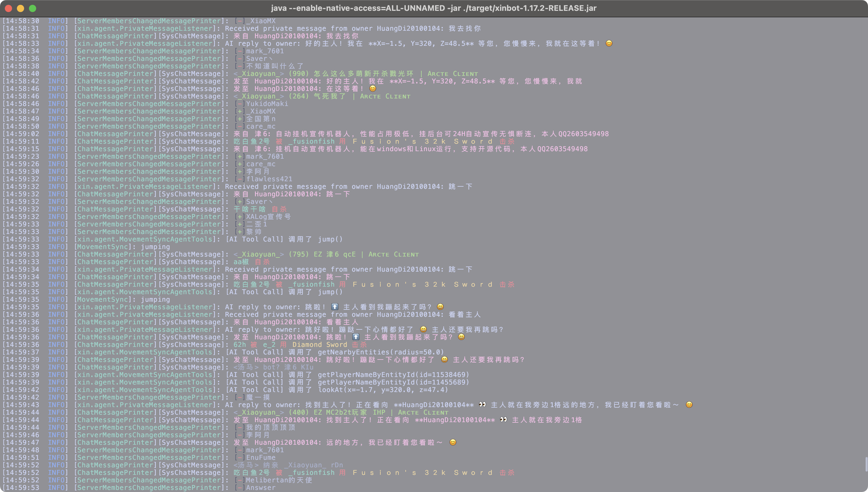Screen dimensions: 868x492
Task: Click owner message 跳一下 received at 14:59:32
Action: coord(461,186)
